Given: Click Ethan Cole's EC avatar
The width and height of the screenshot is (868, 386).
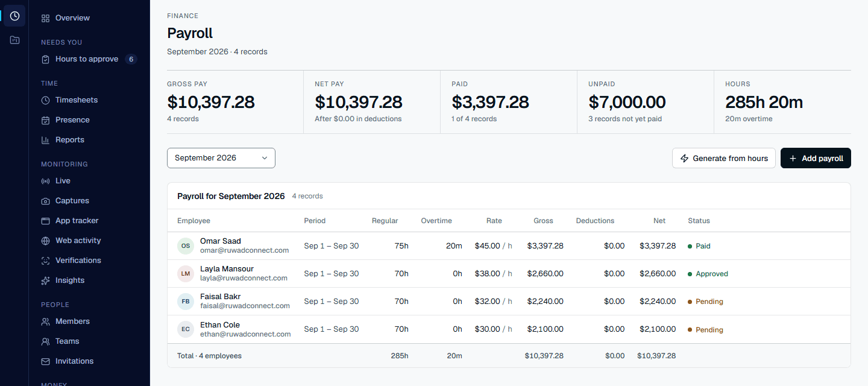Looking at the screenshot, I should point(186,329).
